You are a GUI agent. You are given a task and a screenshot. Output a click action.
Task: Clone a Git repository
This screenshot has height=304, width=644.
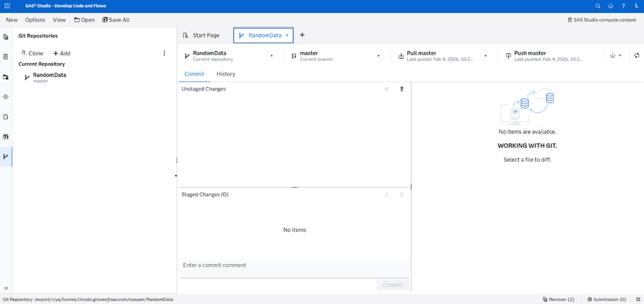(x=32, y=53)
